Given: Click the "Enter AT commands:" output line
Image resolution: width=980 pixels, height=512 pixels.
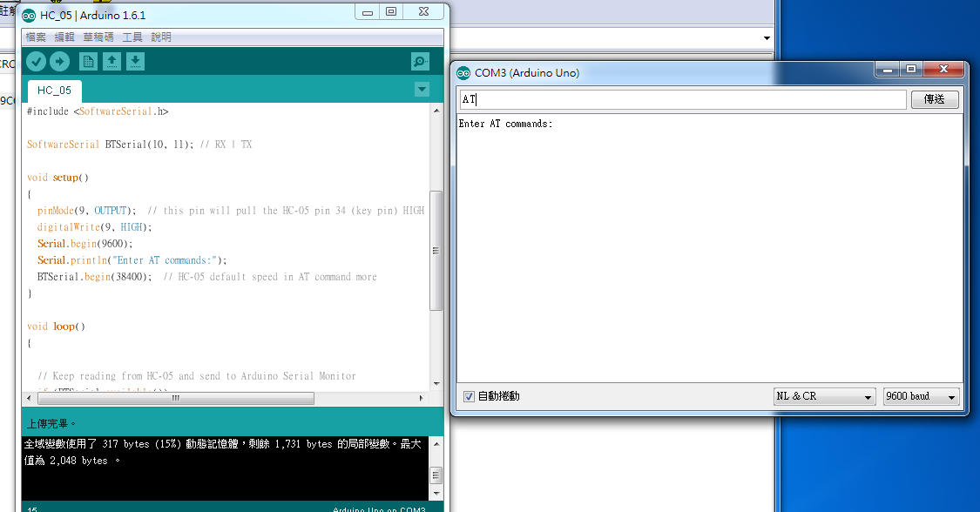Looking at the screenshot, I should 505,124.
